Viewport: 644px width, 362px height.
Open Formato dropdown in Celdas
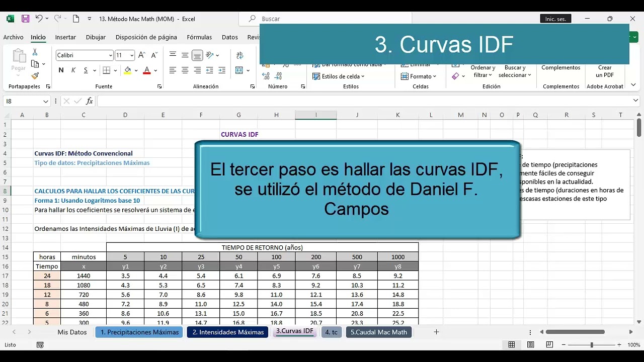[x=419, y=76]
